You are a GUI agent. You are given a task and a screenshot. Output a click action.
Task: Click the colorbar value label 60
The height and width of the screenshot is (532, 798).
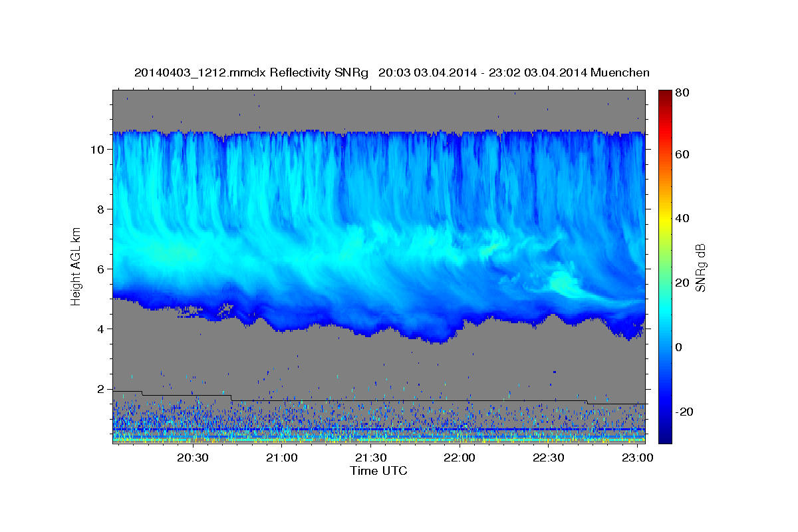point(682,154)
